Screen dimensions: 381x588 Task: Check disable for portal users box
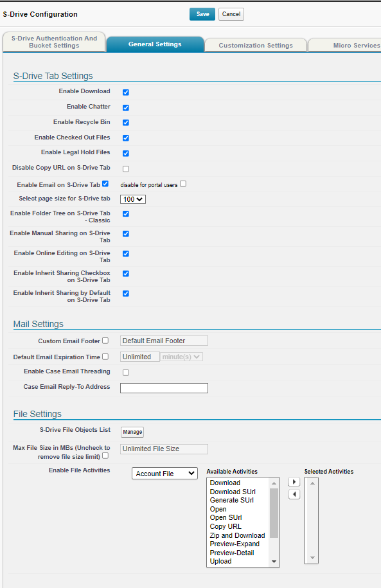coord(183,184)
